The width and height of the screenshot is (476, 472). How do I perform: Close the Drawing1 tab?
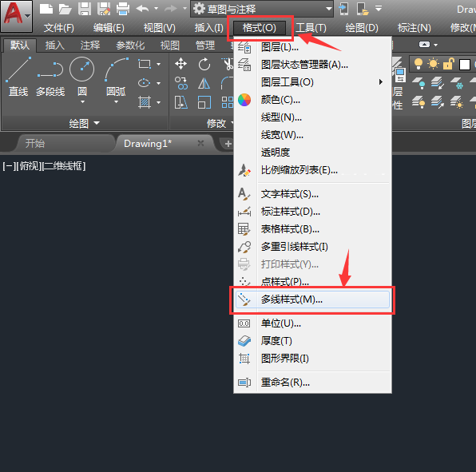[x=200, y=143]
